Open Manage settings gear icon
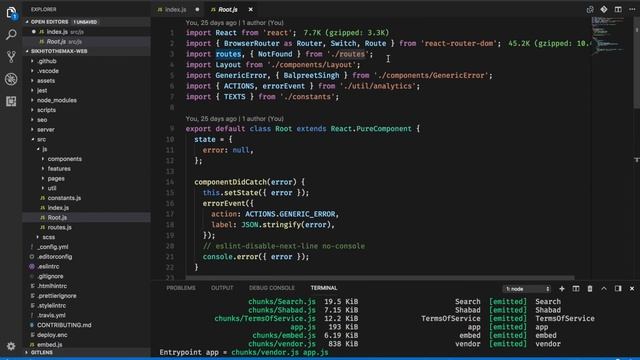Viewport: 640px width, 360px height. (x=11, y=346)
